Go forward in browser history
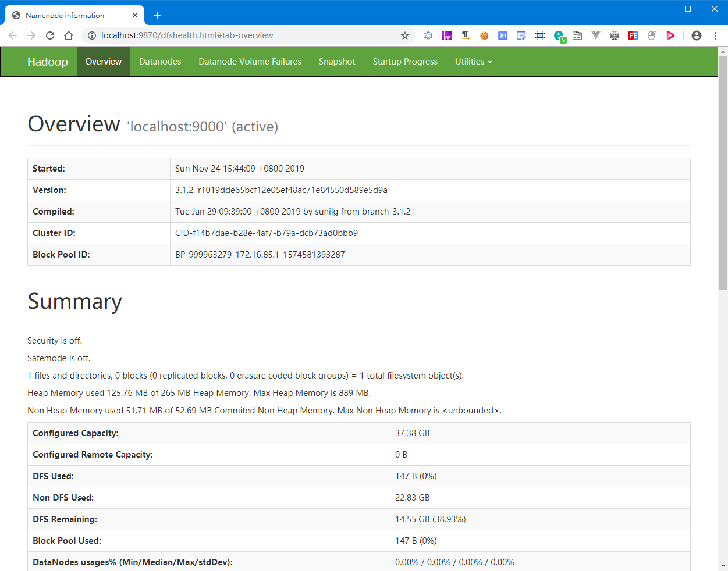Image resolution: width=728 pixels, height=571 pixels. pyautogui.click(x=31, y=35)
